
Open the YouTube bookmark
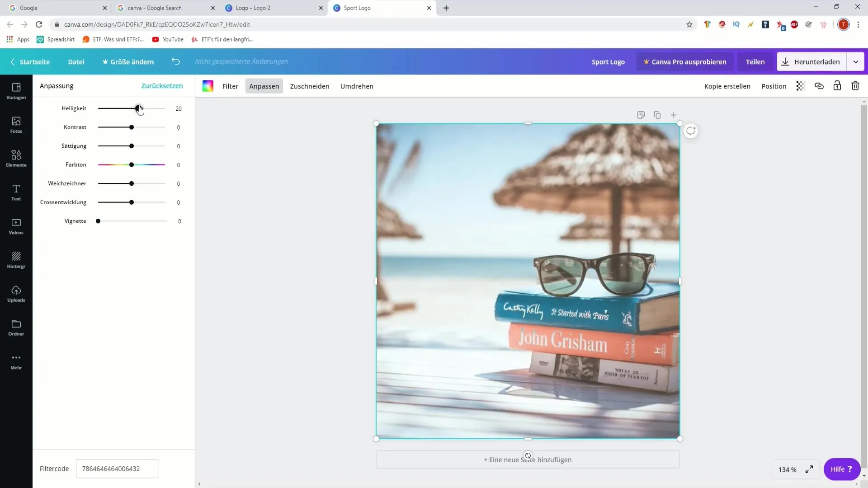[168, 39]
